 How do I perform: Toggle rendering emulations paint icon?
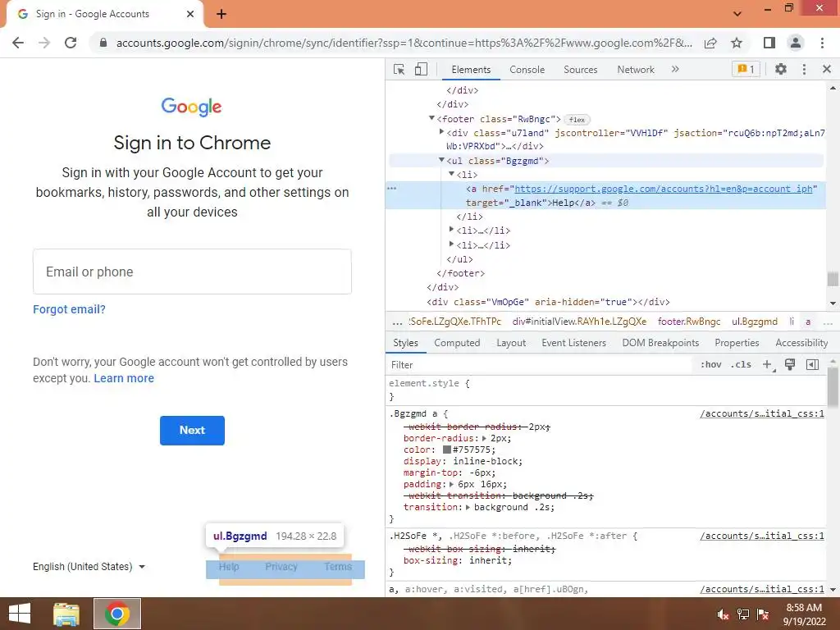(790, 365)
